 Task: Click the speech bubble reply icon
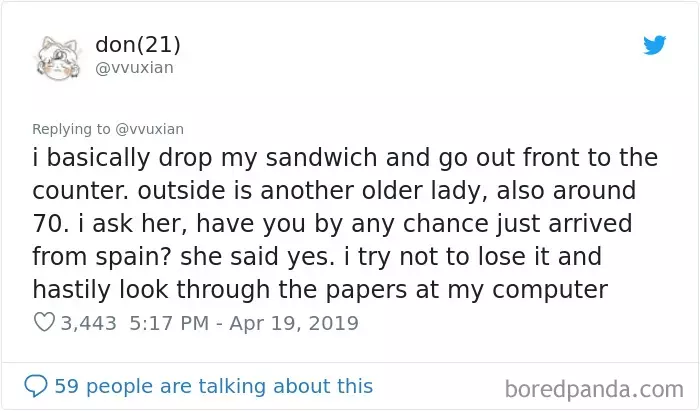coord(36,386)
